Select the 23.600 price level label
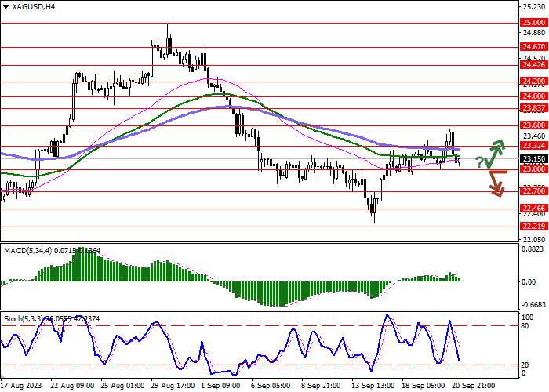Image resolution: width=549 pixels, height=392 pixels. pyautogui.click(x=534, y=125)
